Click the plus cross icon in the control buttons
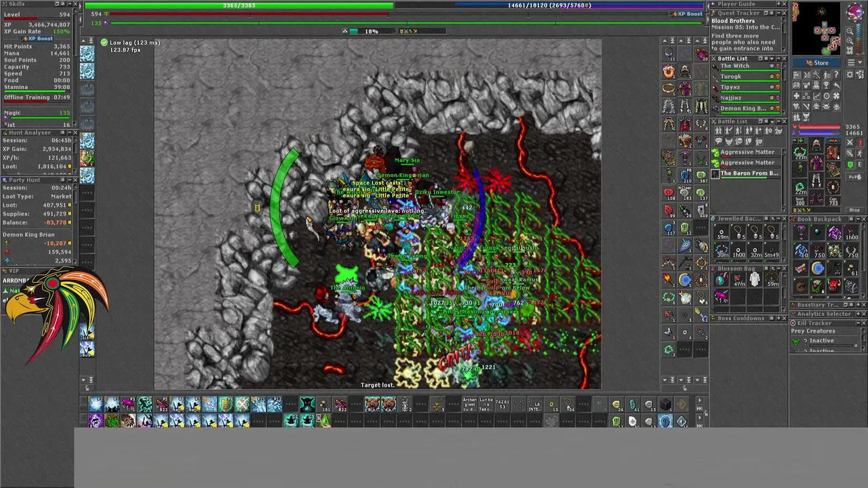Viewport: 868px width, 488px height. click(797, 96)
